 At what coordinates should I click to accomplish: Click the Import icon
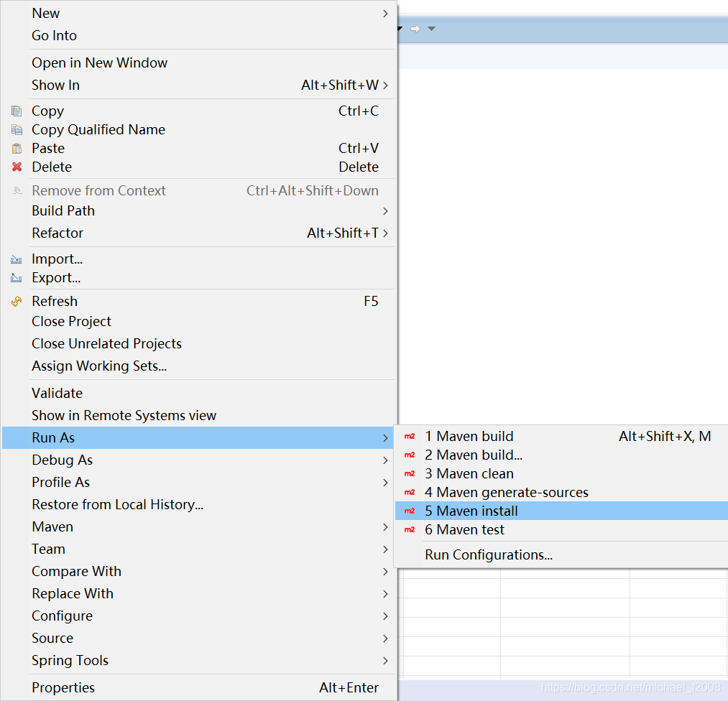(17, 259)
